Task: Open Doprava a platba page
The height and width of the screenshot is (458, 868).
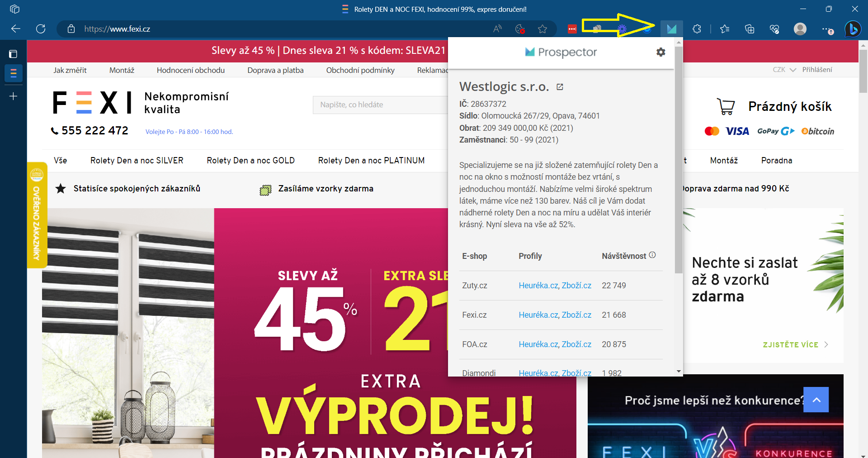Action: 275,70
